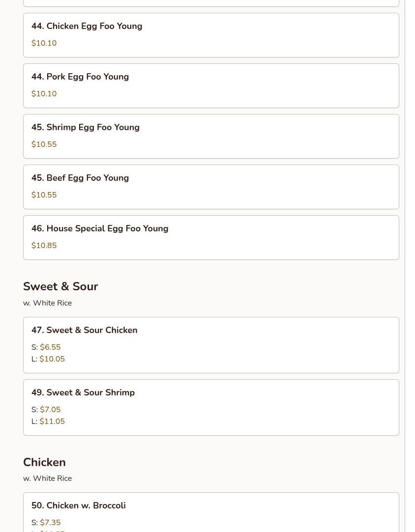415x532 pixels.
Task: Select large $10.05 Sweet & Sour Chicken price
Action: click(52, 359)
